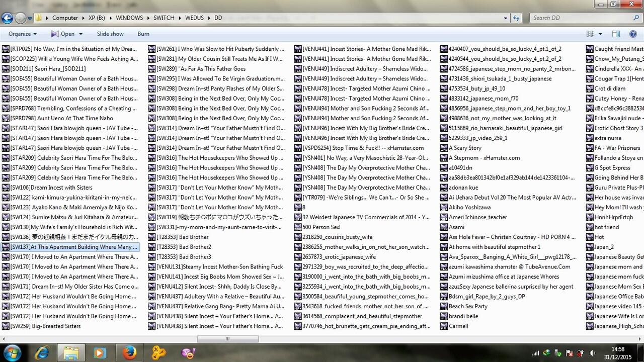Click the Show desktop strip
644x362 pixels.
641,353
